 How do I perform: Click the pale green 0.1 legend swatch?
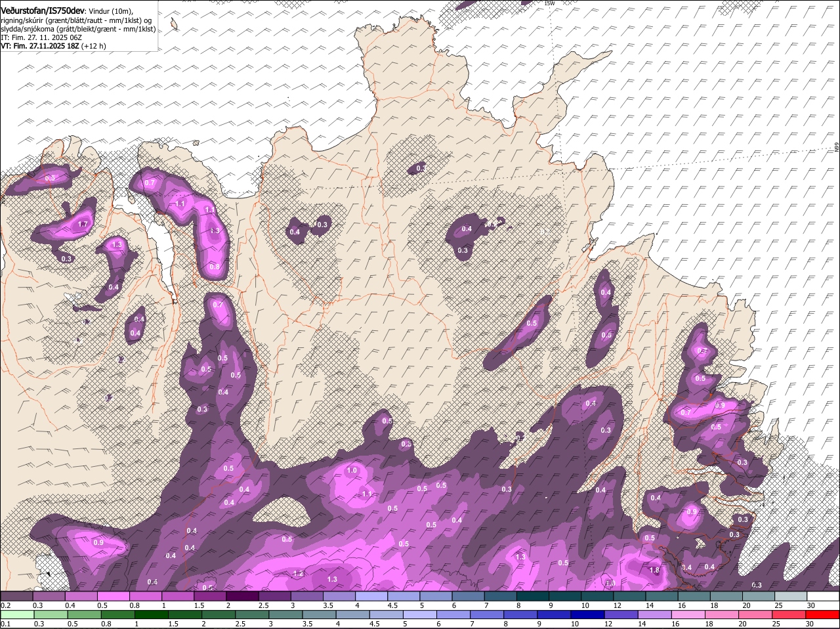[x=17, y=615]
